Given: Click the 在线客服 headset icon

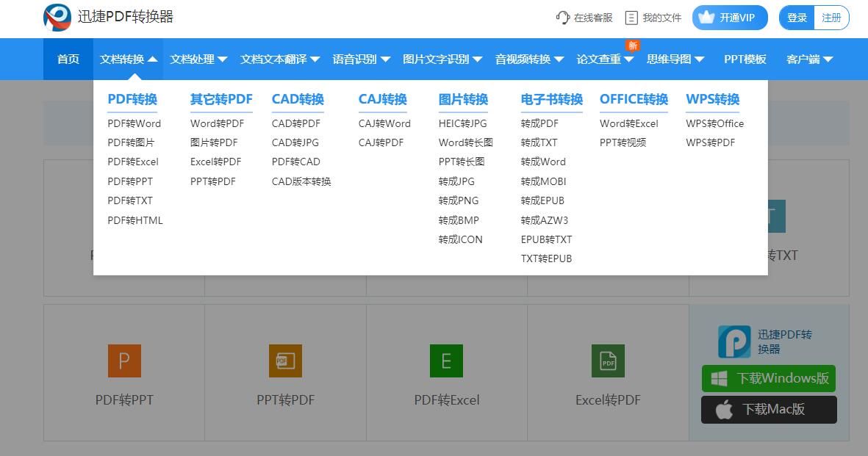Looking at the screenshot, I should (x=563, y=18).
